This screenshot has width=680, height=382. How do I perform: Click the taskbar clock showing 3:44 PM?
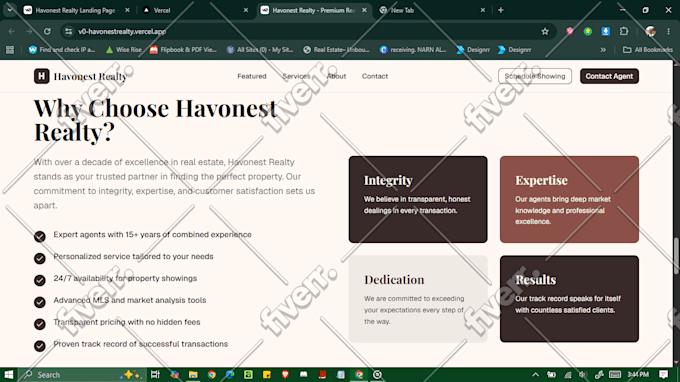pyautogui.click(x=638, y=374)
